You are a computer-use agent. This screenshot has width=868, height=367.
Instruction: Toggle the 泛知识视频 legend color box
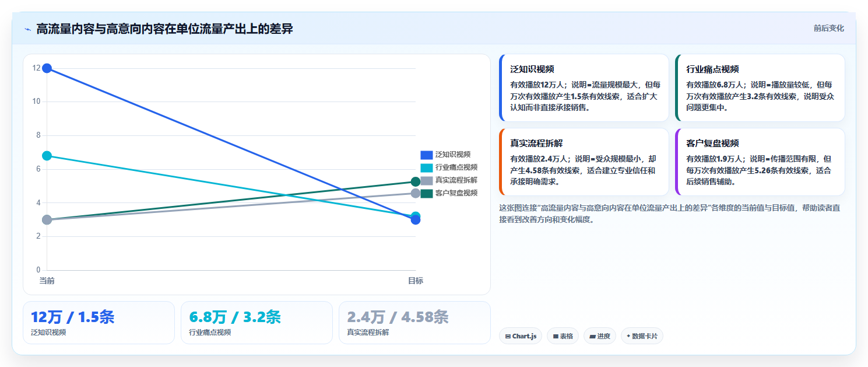[x=427, y=155]
